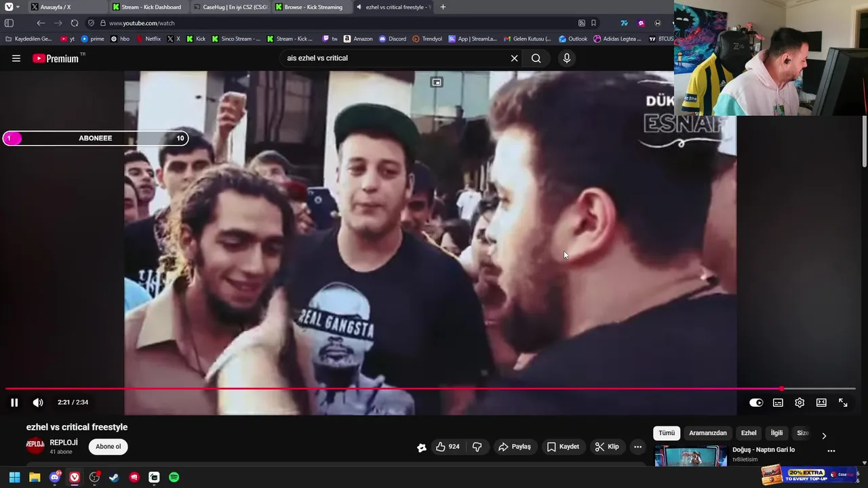Open a new browser tab
This screenshot has height=488, width=868.
pyautogui.click(x=443, y=7)
